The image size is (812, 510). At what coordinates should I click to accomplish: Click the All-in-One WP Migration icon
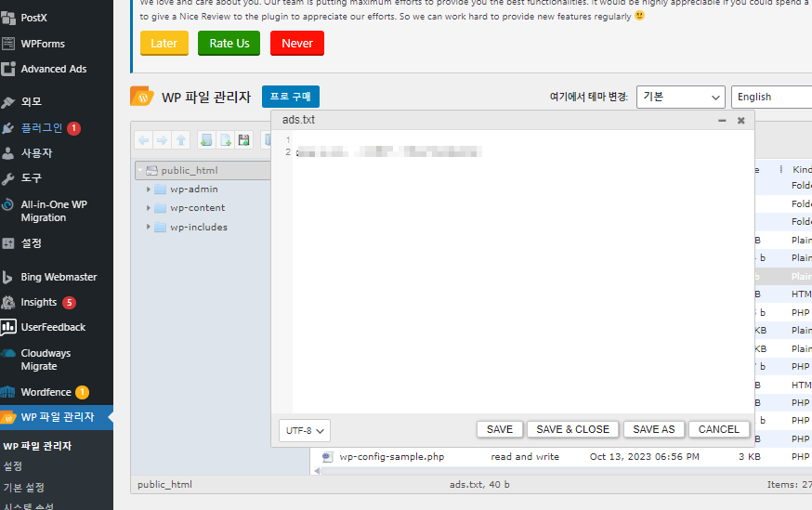click(8, 204)
